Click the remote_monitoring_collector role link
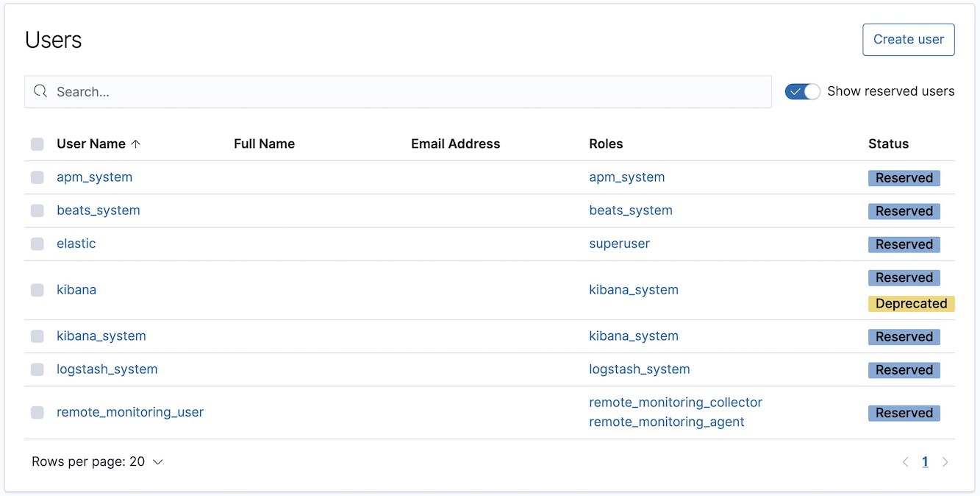 (x=675, y=403)
